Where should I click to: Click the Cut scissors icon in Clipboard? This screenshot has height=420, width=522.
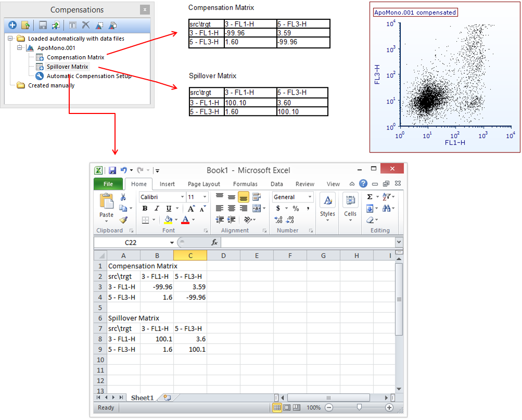point(123,197)
